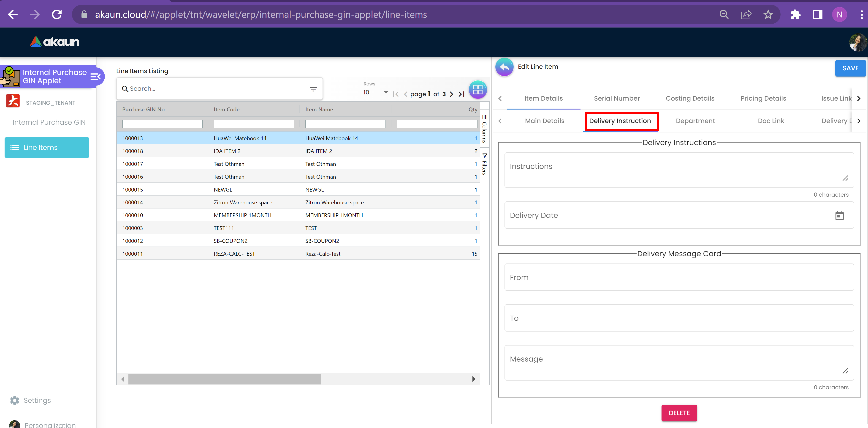The height and width of the screenshot is (428, 868).
Task: Expand the Rows per page dropdown
Action: pyautogui.click(x=386, y=92)
